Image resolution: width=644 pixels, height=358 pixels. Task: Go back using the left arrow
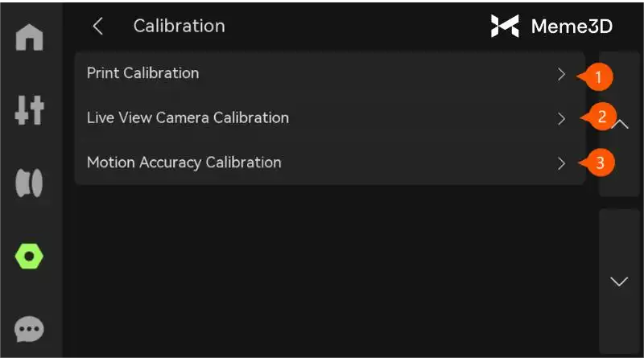click(98, 26)
